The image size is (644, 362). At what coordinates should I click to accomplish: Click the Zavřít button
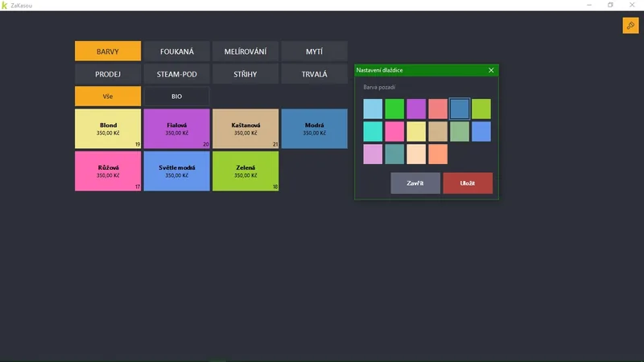(x=415, y=183)
